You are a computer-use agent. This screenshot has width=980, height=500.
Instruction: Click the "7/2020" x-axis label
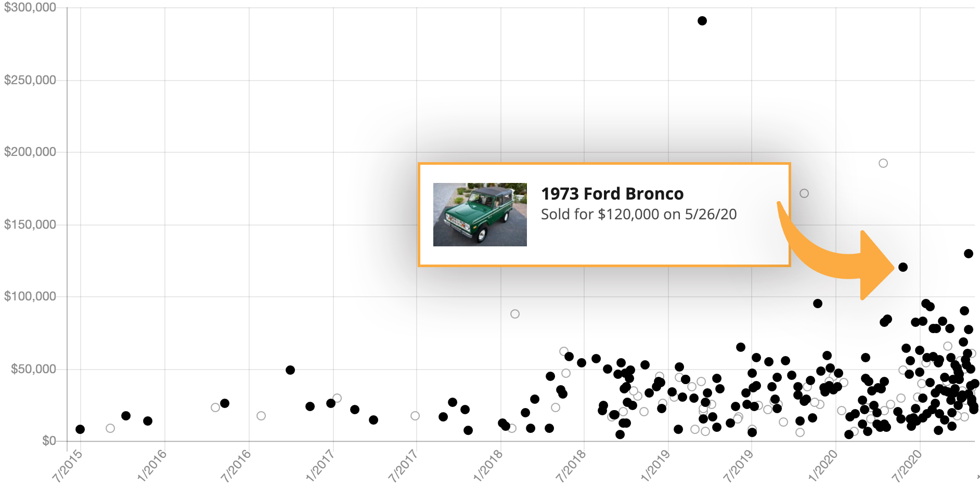click(907, 465)
